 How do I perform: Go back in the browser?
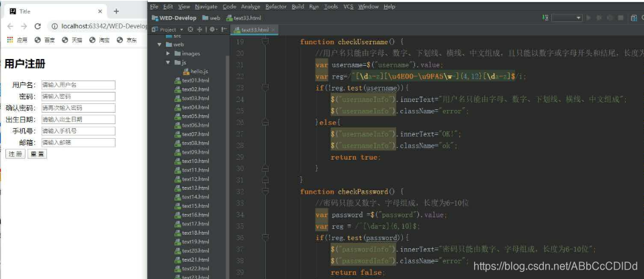(x=10, y=26)
